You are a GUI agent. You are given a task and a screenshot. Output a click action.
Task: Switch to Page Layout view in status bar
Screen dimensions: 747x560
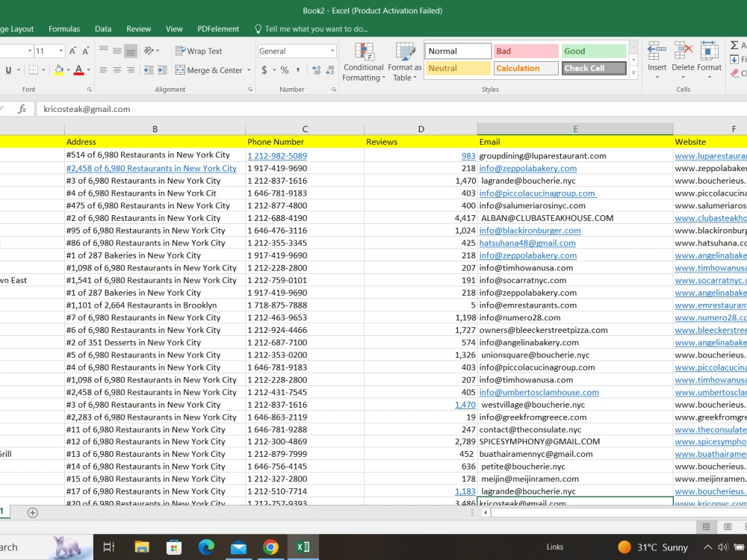728,526
